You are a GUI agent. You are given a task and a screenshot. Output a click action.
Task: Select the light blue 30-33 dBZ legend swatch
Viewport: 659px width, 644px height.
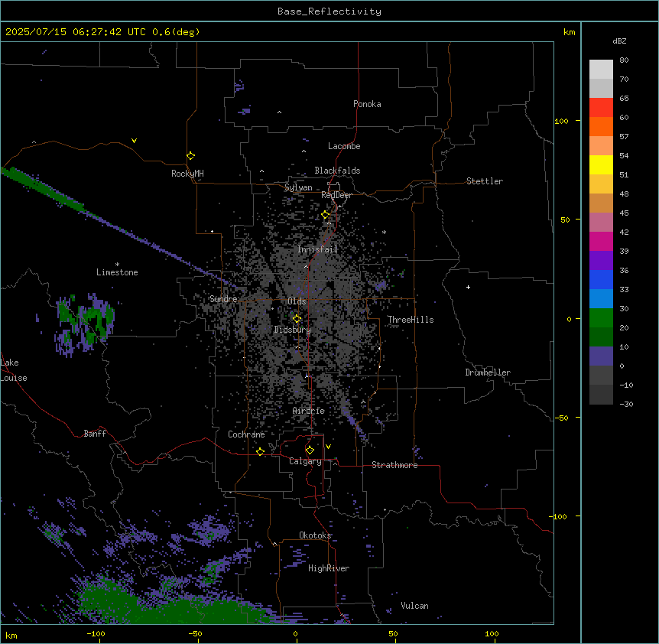(x=601, y=298)
